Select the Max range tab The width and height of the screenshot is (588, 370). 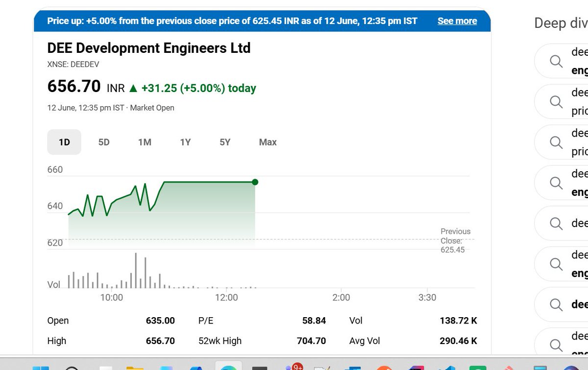pos(268,142)
